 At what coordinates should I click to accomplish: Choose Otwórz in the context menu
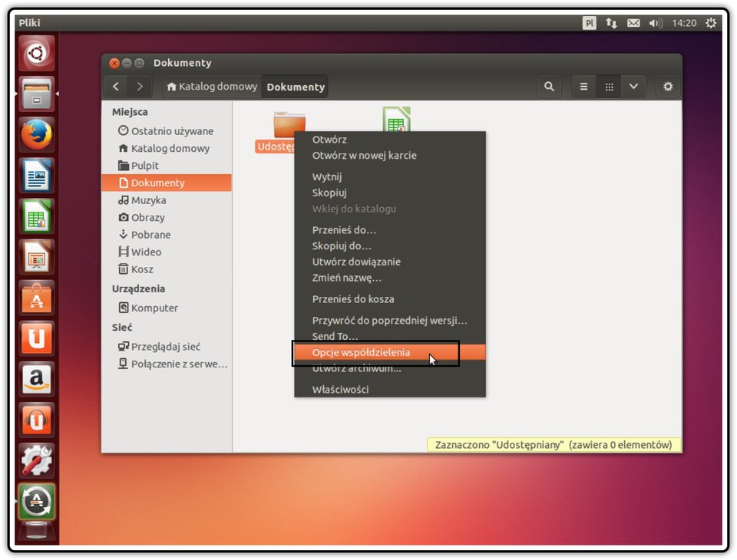pos(390,140)
